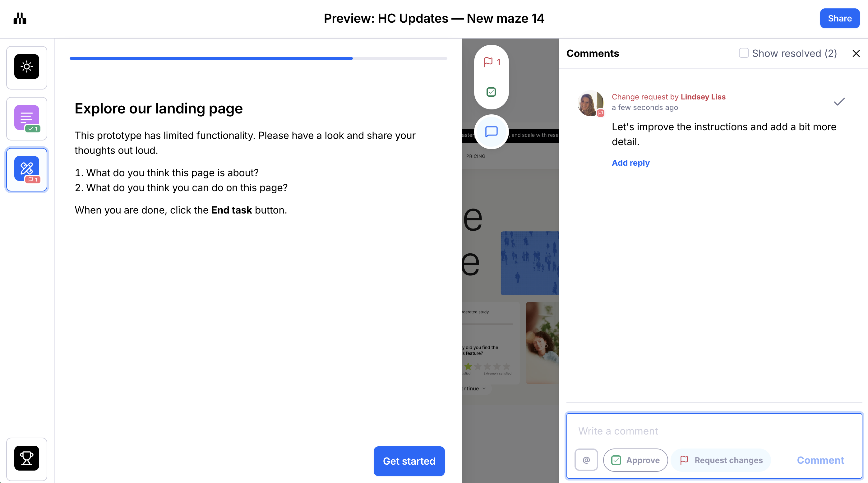Click the Maze logo icon
The width and height of the screenshot is (868, 483).
point(20,18)
